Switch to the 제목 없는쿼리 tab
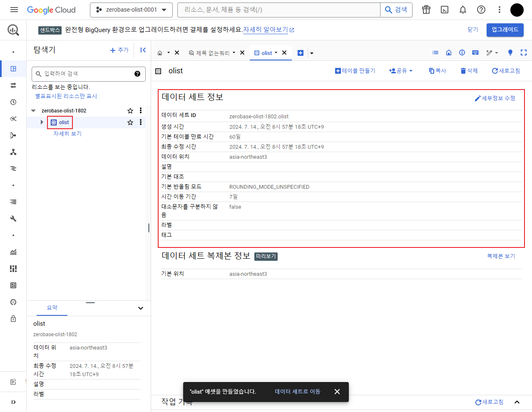The width and height of the screenshot is (532, 412). (x=212, y=53)
